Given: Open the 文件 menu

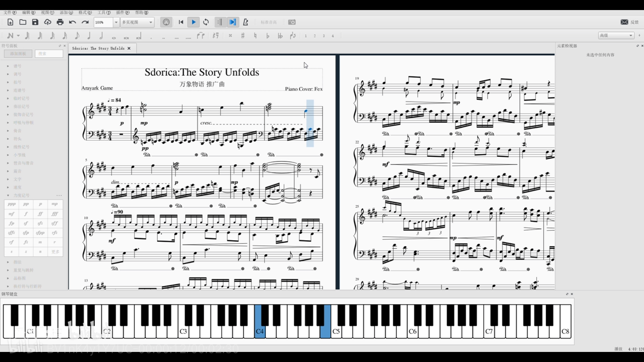Looking at the screenshot, I should pyautogui.click(x=10, y=12).
